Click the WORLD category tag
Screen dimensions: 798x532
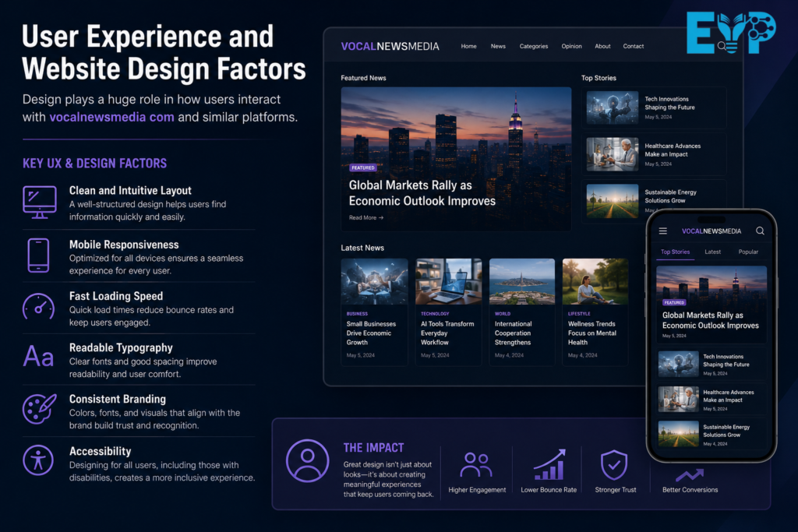[x=503, y=314]
